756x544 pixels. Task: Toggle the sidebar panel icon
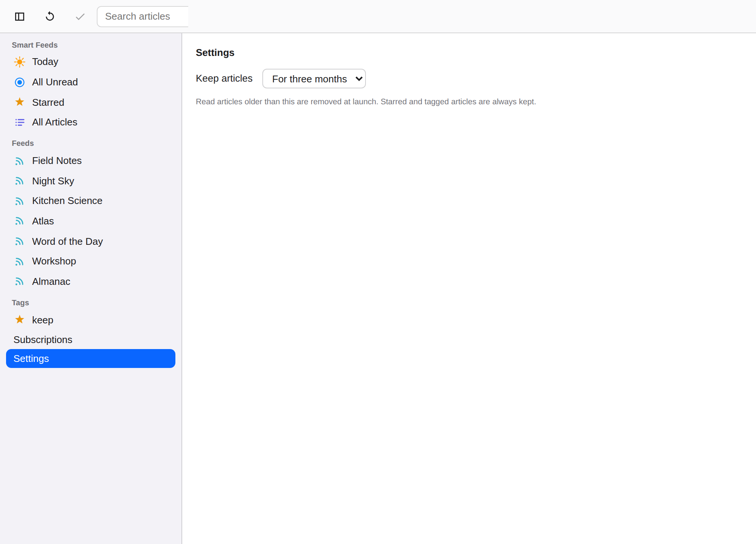coord(20,17)
